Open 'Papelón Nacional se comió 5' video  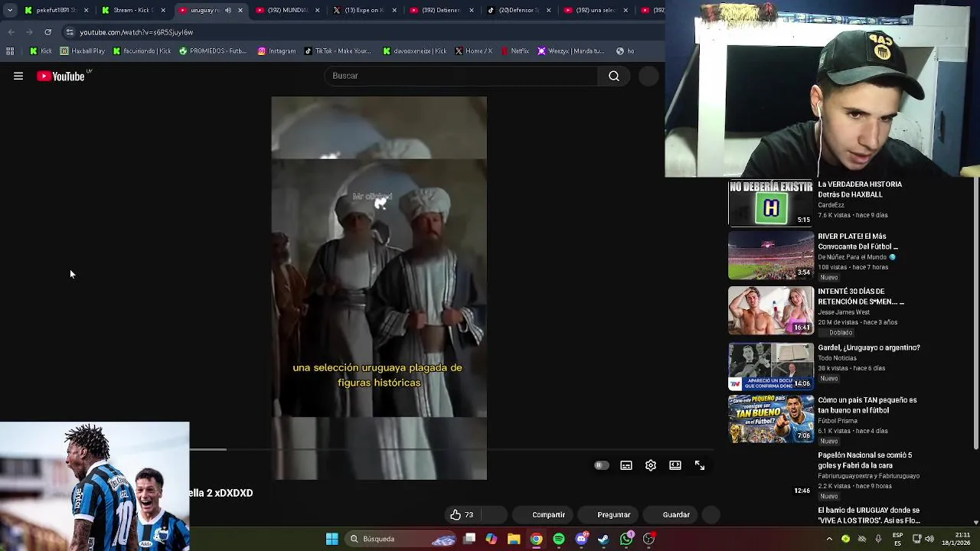click(x=864, y=460)
